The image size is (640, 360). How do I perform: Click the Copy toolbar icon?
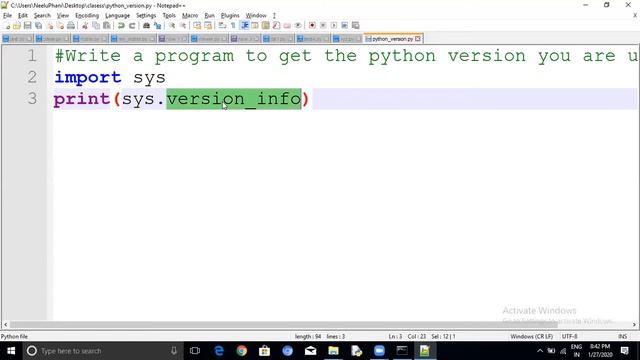click(x=96, y=25)
